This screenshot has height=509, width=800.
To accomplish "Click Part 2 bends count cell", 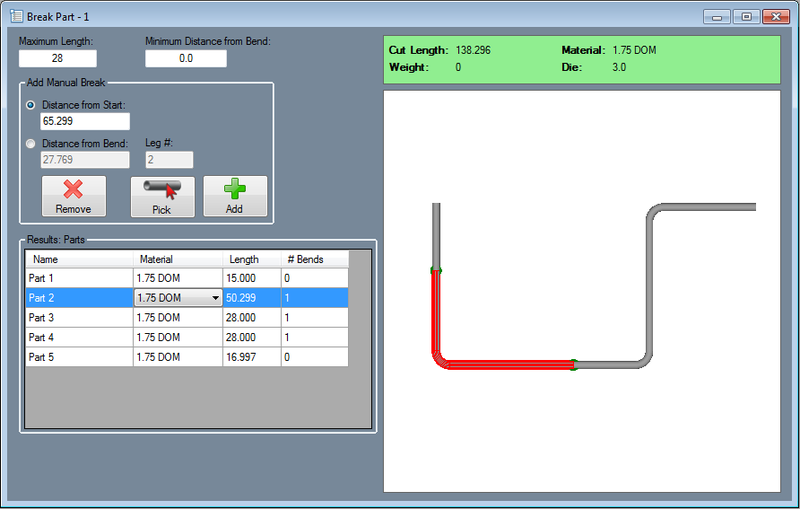I will coord(315,298).
